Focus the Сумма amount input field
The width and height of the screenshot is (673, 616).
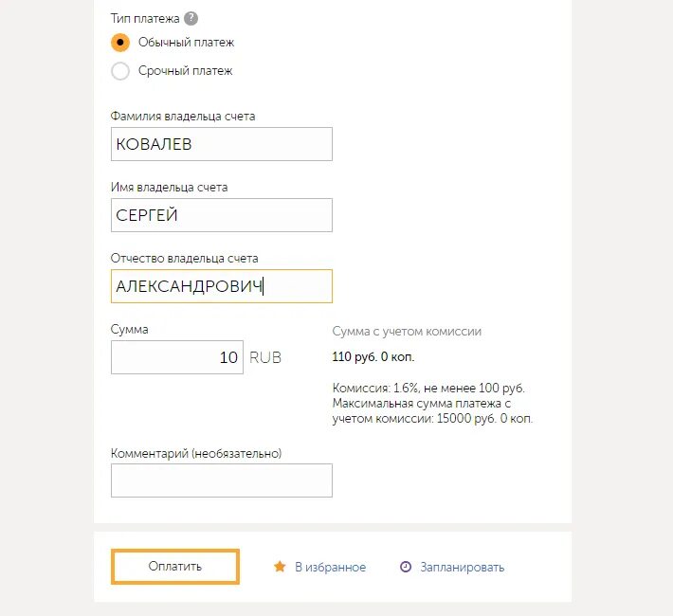click(x=176, y=357)
